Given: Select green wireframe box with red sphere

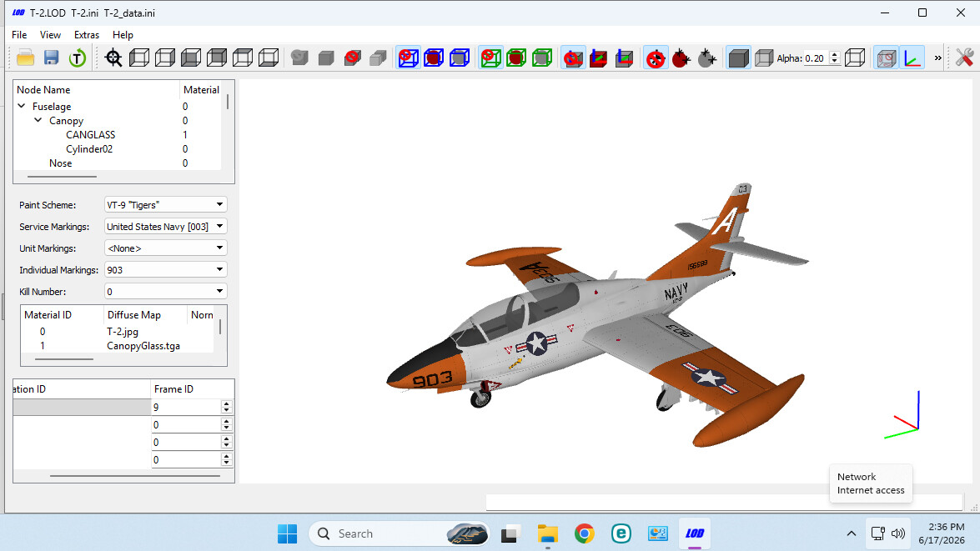Looking at the screenshot, I should (516, 58).
